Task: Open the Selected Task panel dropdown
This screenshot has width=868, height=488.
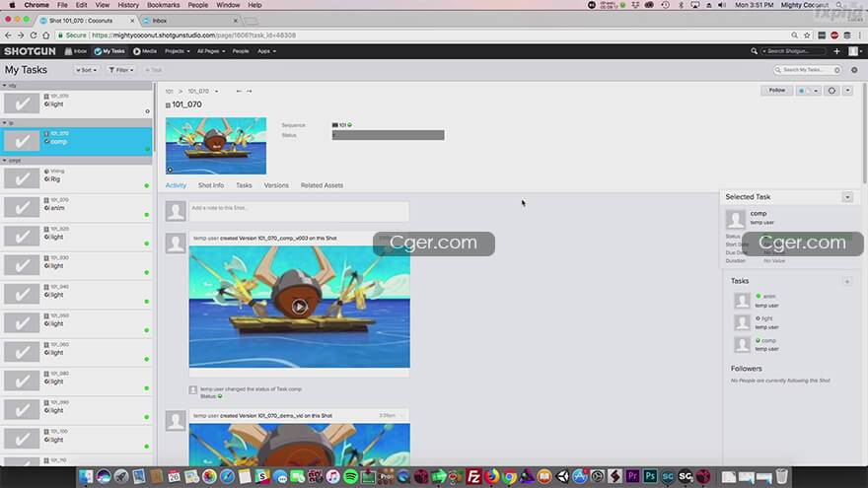Action: pos(847,197)
